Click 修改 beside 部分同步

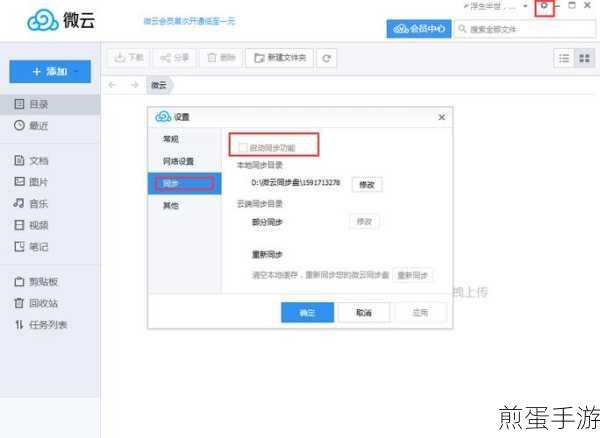[x=364, y=222]
